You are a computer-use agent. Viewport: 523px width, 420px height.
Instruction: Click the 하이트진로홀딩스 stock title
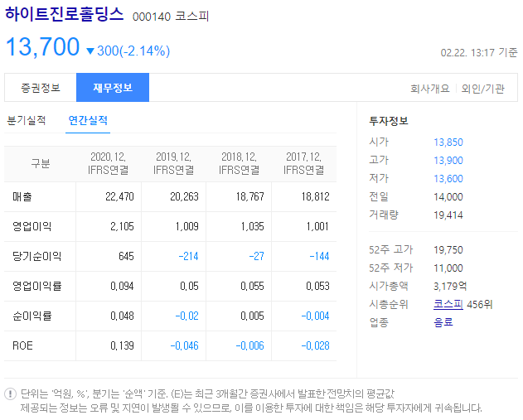click(x=65, y=13)
